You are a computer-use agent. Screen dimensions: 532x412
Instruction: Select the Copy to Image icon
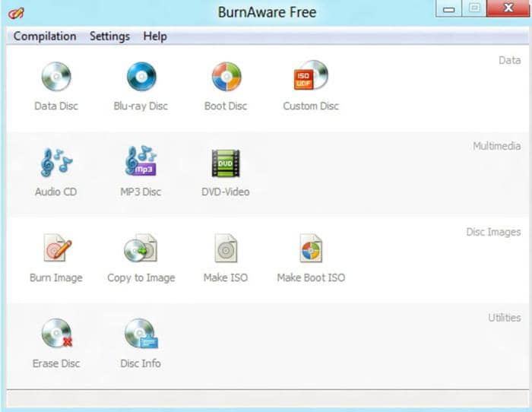tap(141, 248)
